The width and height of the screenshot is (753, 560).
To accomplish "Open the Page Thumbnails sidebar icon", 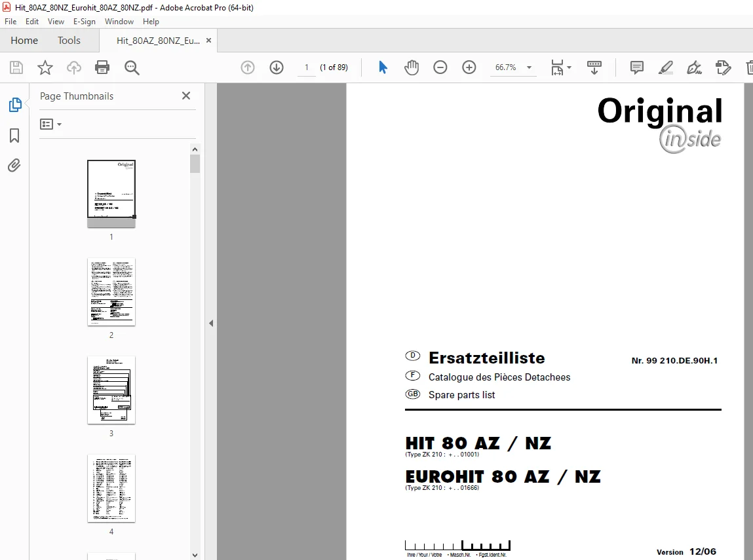I will tap(15, 105).
